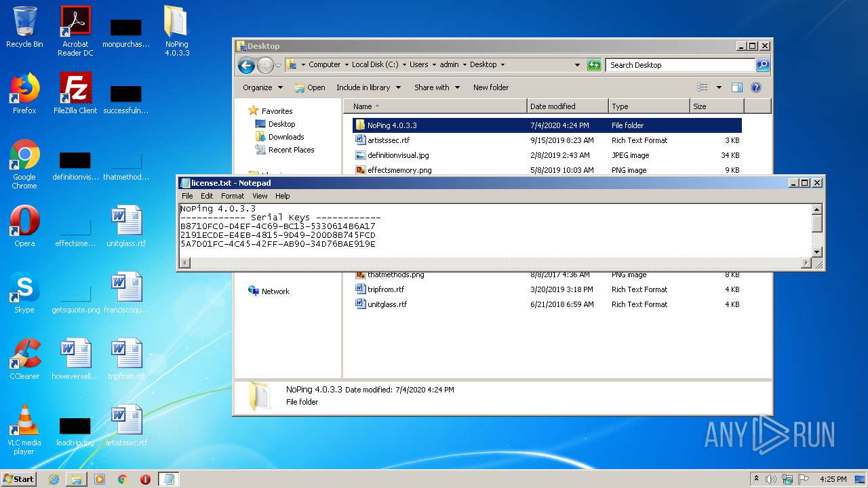Open Notepad View menu
Image resolution: width=868 pixels, height=488 pixels.
tap(260, 196)
